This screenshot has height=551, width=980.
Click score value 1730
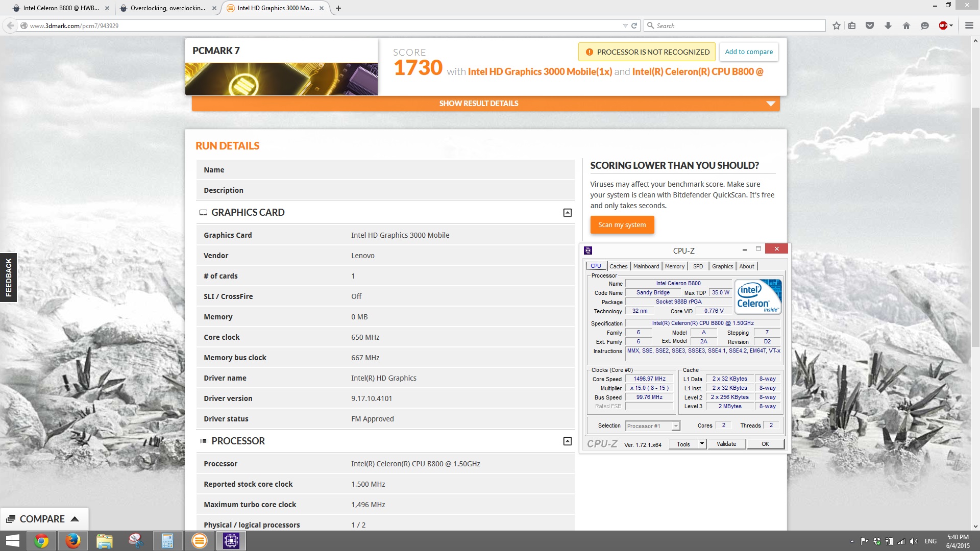click(418, 68)
